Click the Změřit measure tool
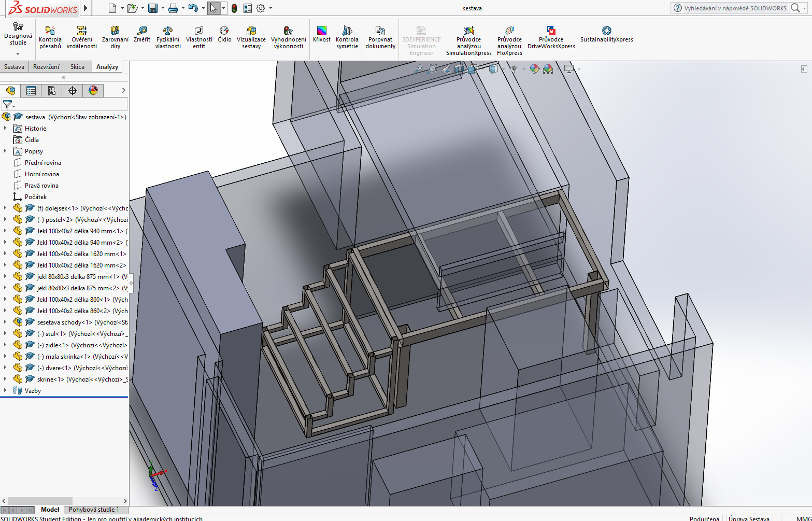This screenshot has width=812, height=521. click(x=141, y=35)
